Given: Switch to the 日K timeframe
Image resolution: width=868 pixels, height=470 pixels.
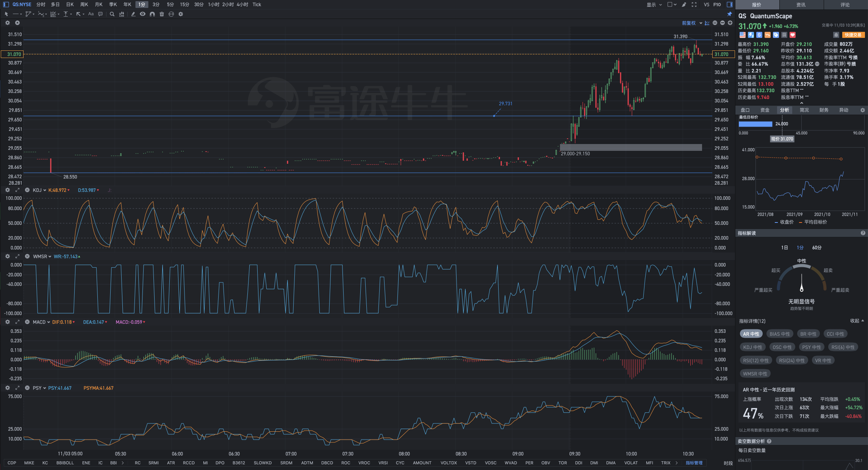Looking at the screenshot, I should pos(70,5).
